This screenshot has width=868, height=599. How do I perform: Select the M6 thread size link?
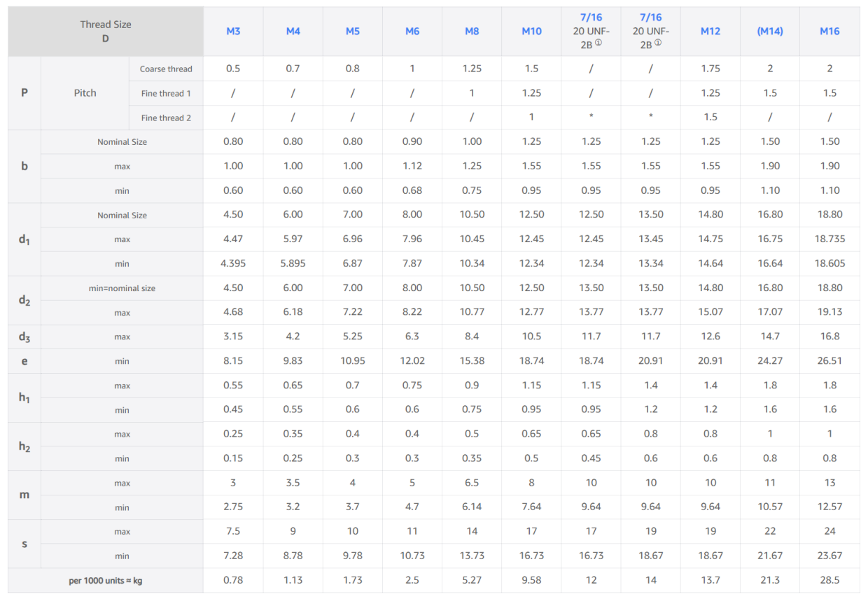point(412,31)
